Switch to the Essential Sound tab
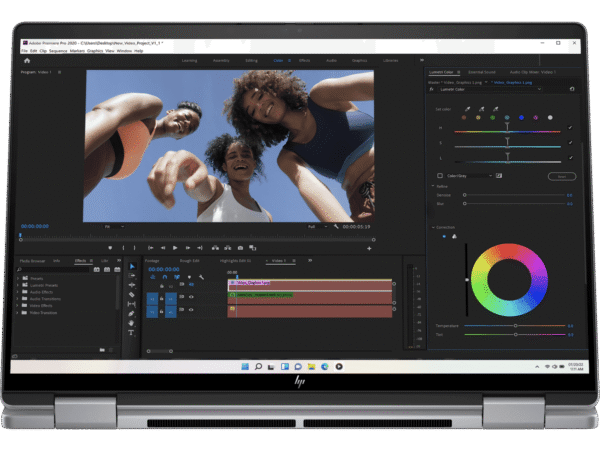The width and height of the screenshot is (600, 451). tap(482, 72)
